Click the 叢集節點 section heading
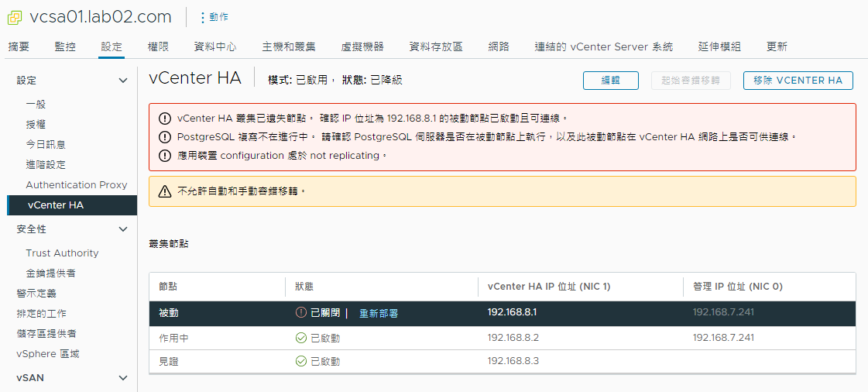The image size is (868, 392). 168,243
